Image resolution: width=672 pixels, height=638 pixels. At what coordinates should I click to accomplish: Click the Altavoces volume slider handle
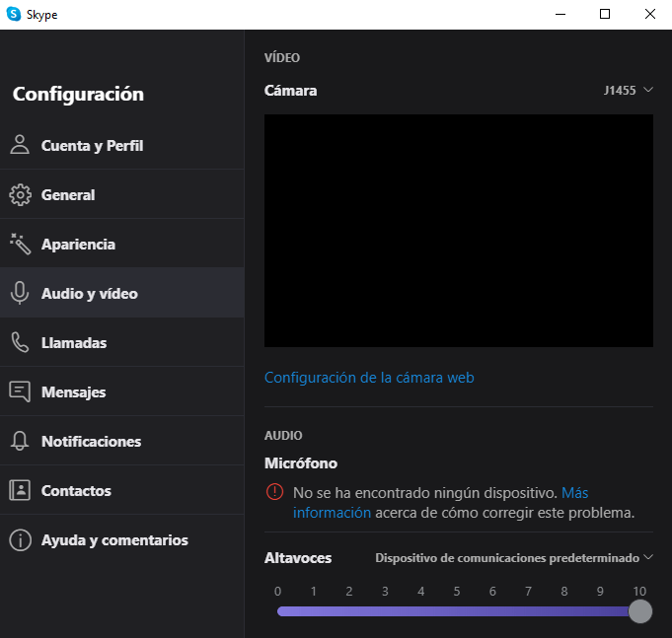[x=640, y=611]
